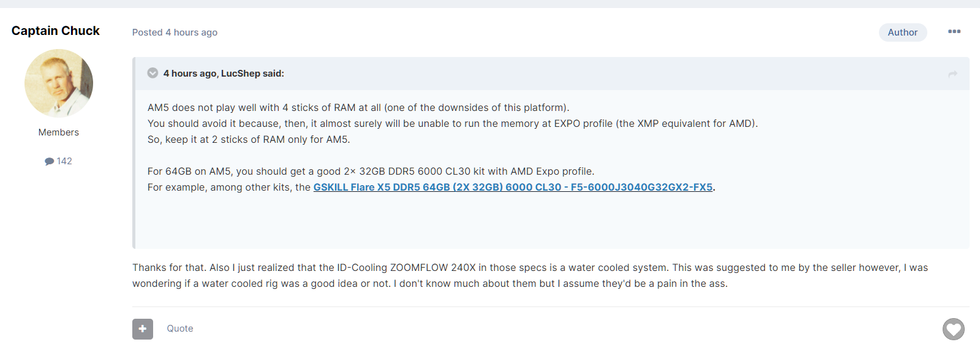Click the Author badge
Image resolution: width=980 pixels, height=350 pixels.
pyautogui.click(x=902, y=32)
